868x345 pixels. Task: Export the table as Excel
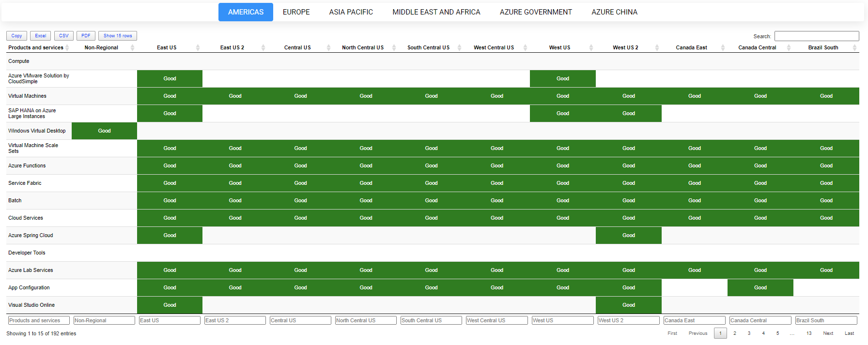pyautogui.click(x=40, y=36)
